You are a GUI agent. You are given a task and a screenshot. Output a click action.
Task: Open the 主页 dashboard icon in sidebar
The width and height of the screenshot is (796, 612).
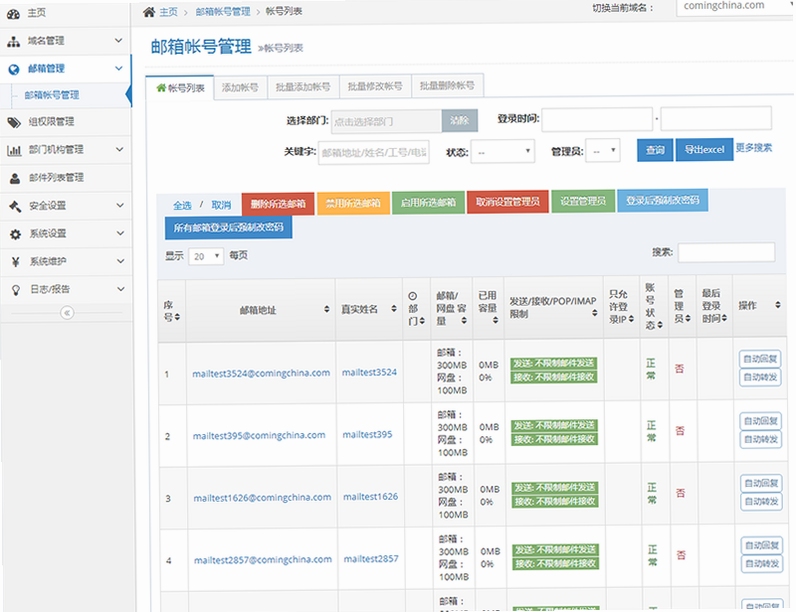click(x=13, y=14)
